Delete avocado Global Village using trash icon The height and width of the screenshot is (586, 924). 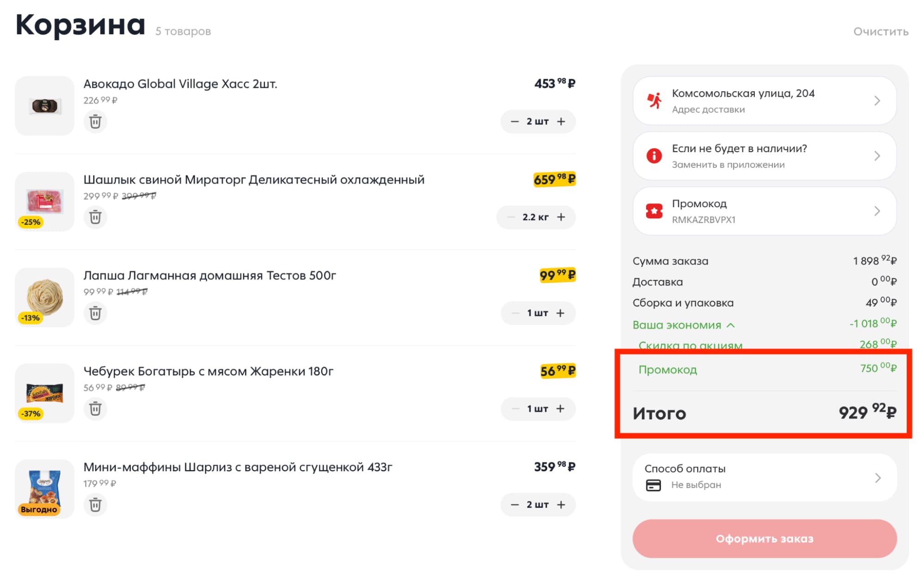click(95, 122)
